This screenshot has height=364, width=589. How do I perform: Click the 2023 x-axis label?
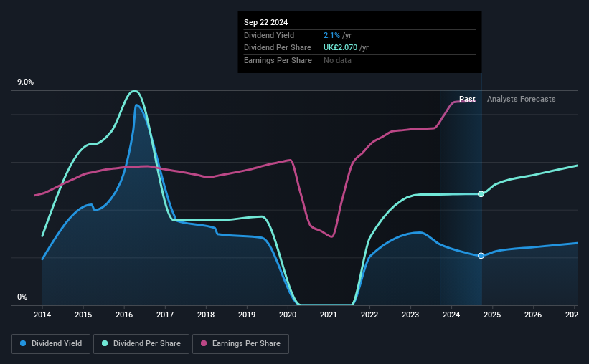click(410, 315)
